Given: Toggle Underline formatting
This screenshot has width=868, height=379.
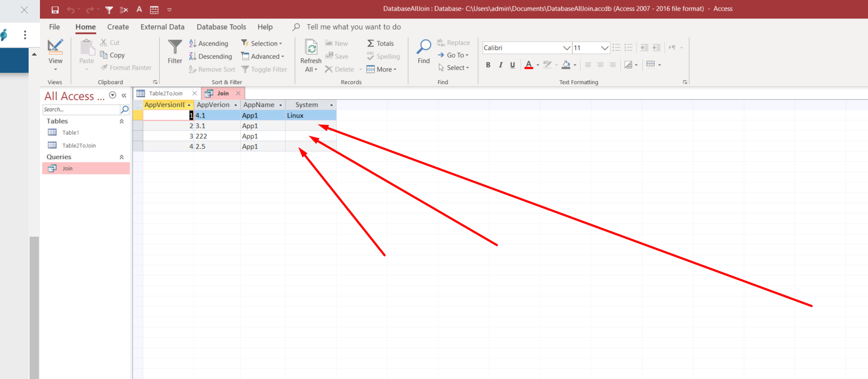Looking at the screenshot, I should coord(512,65).
